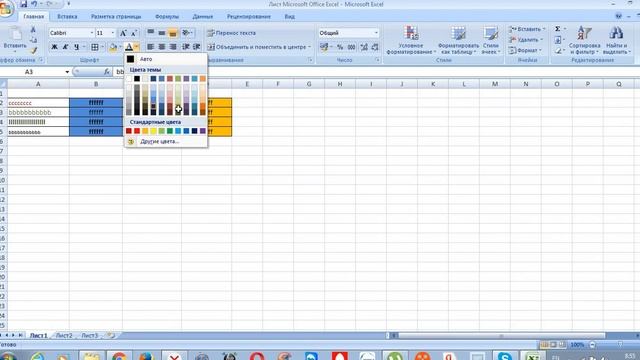Click the Cut scissors icon
The height and width of the screenshot is (360, 640).
click(33, 30)
